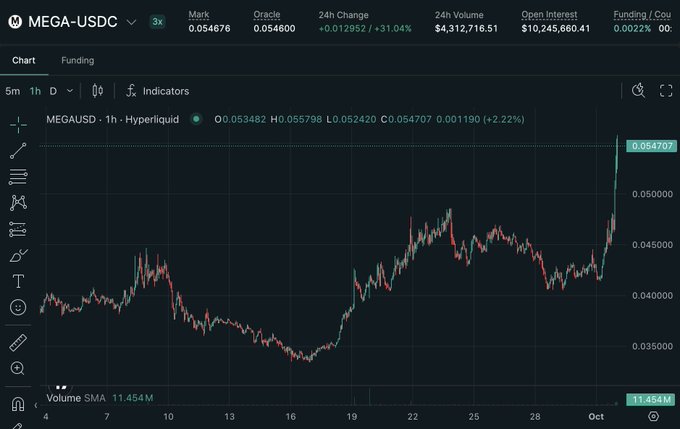Click the Funding / Countdown label
The image size is (680, 429).
(x=642, y=15)
